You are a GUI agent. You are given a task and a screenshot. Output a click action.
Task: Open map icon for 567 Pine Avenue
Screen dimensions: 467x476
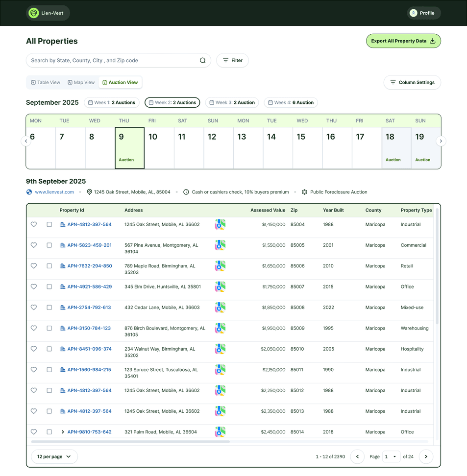pos(220,245)
